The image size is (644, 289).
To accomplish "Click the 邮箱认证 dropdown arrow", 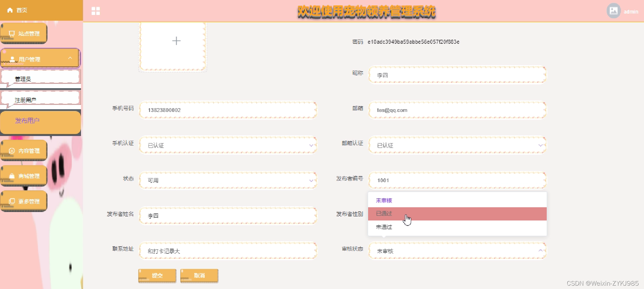I will (540, 146).
